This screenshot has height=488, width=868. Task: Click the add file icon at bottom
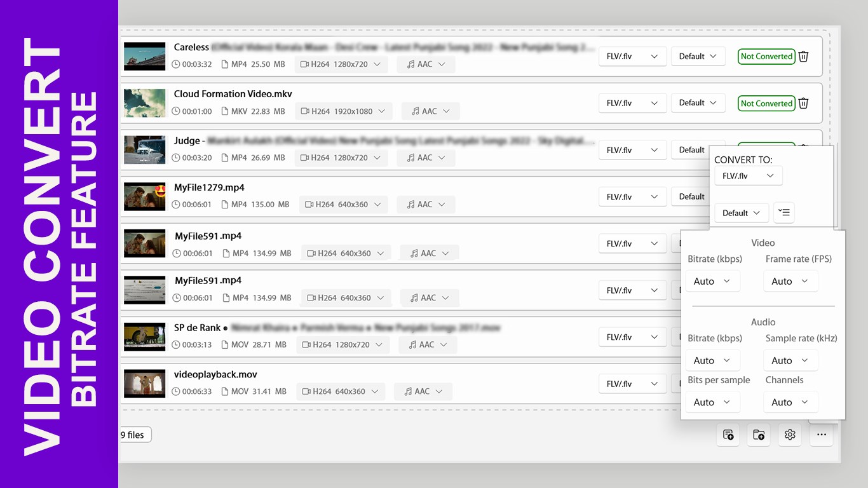coord(728,435)
